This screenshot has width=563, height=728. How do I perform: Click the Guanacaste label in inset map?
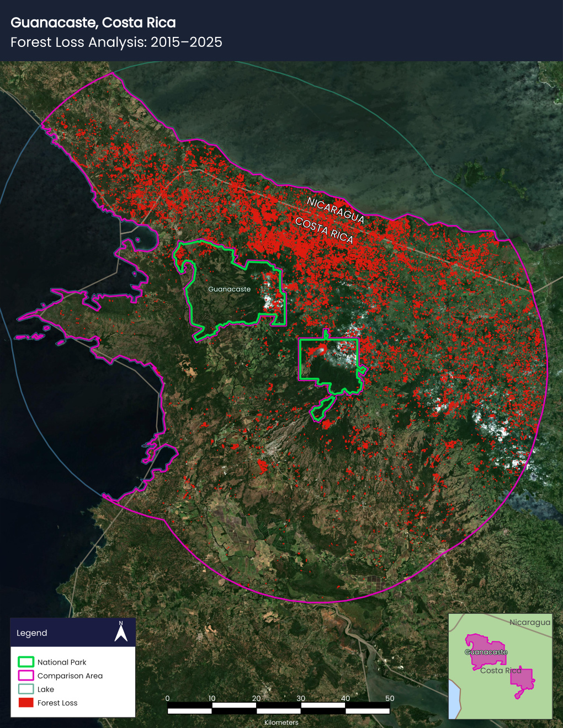coord(486,652)
